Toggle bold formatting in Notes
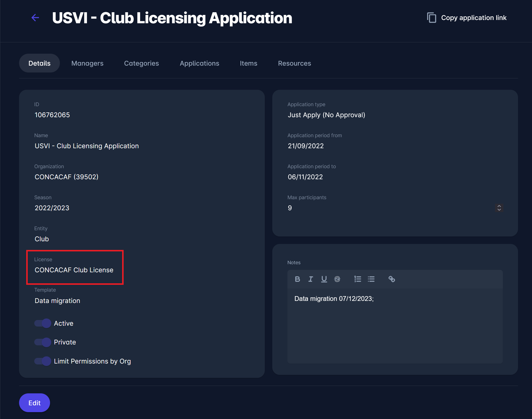The height and width of the screenshot is (419, 532). (x=297, y=279)
